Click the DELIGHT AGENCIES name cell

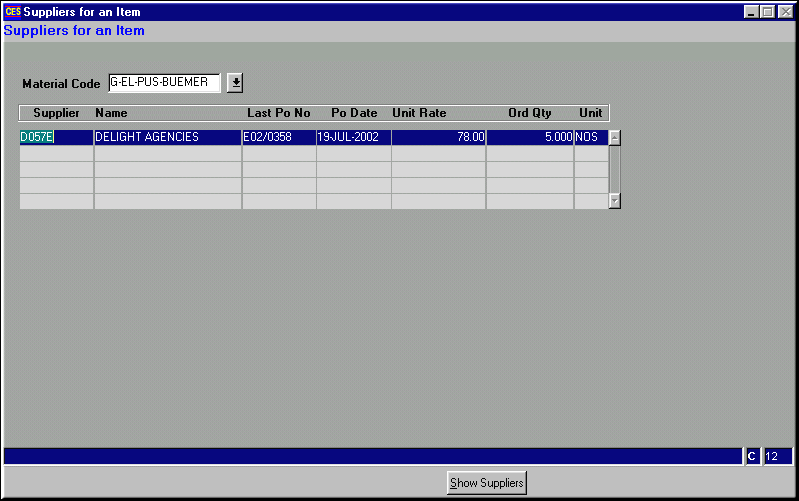point(167,137)
